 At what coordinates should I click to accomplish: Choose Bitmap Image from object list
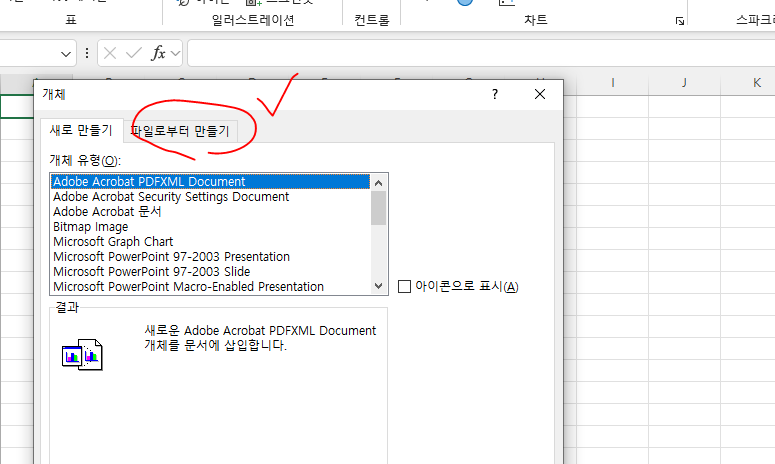[x=210, y=227]
